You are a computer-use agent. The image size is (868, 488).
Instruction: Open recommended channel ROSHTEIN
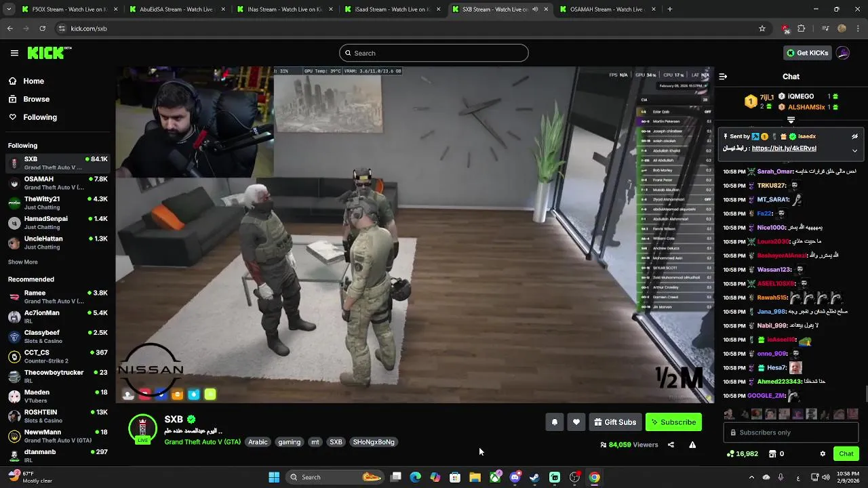point(58,415)
